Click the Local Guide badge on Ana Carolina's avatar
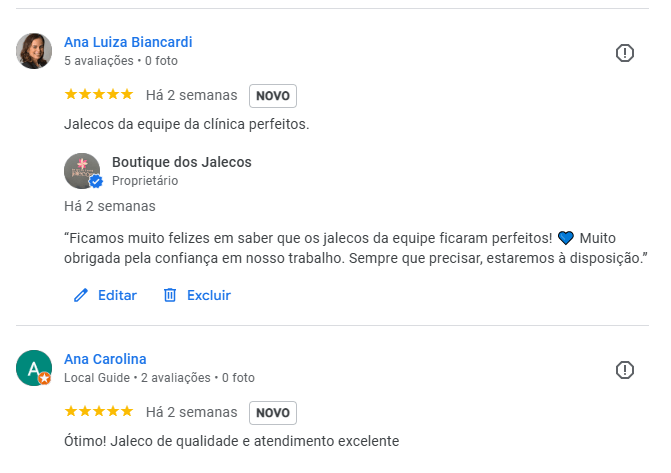Image resolution: width=671 pixels, height=473 pixels. pos(44,379)
